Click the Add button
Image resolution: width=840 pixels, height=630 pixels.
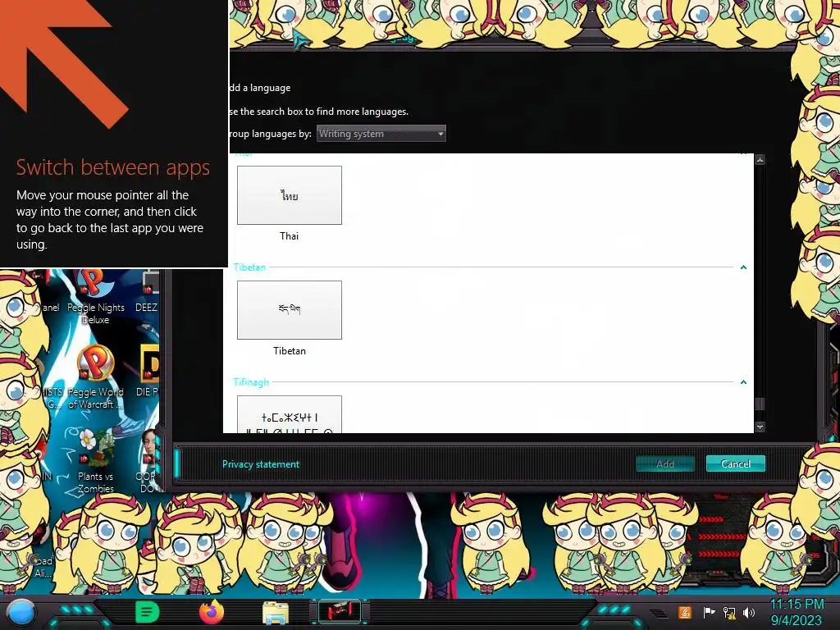[664, 464]
